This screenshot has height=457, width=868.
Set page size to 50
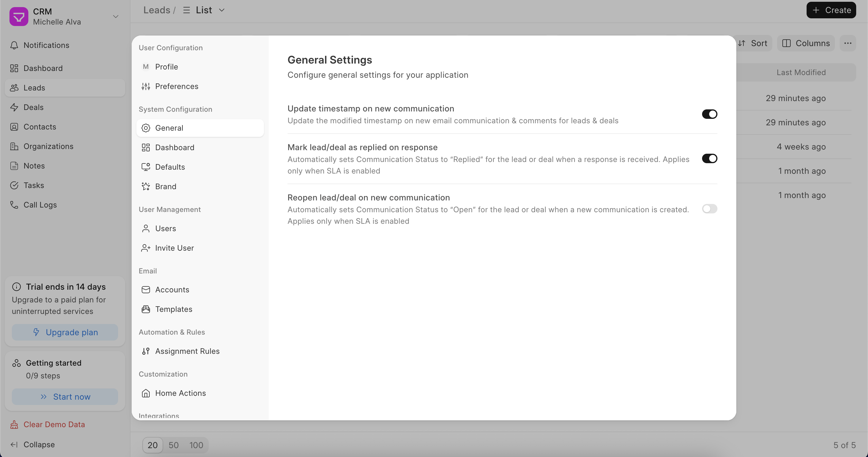[173, 445]
